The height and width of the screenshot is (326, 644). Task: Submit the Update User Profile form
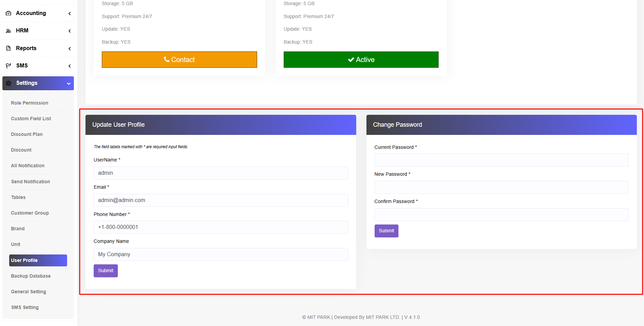[x=106, y=271]
